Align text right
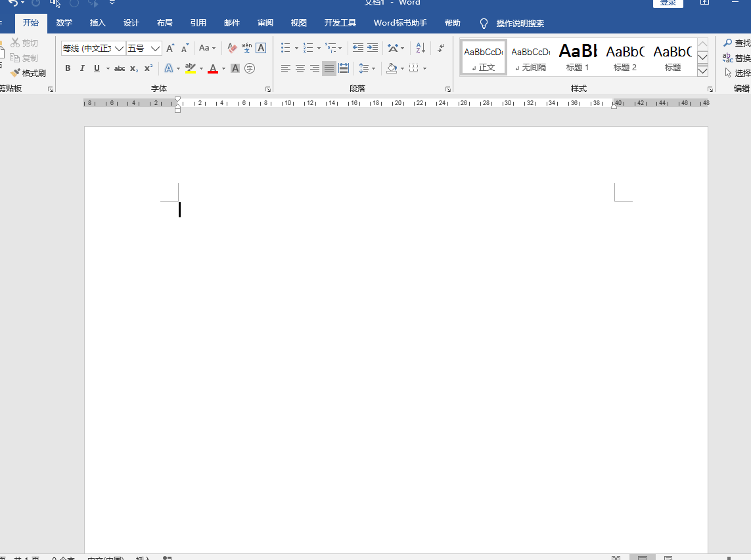Viewport: 751px width, 560px height. pyautogui.click(x=315, y=68)
